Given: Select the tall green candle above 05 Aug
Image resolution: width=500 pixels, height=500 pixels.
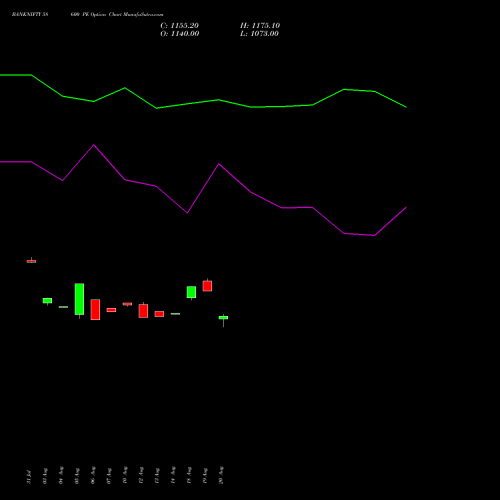Looking at the screenshot, I should [79, 299].
